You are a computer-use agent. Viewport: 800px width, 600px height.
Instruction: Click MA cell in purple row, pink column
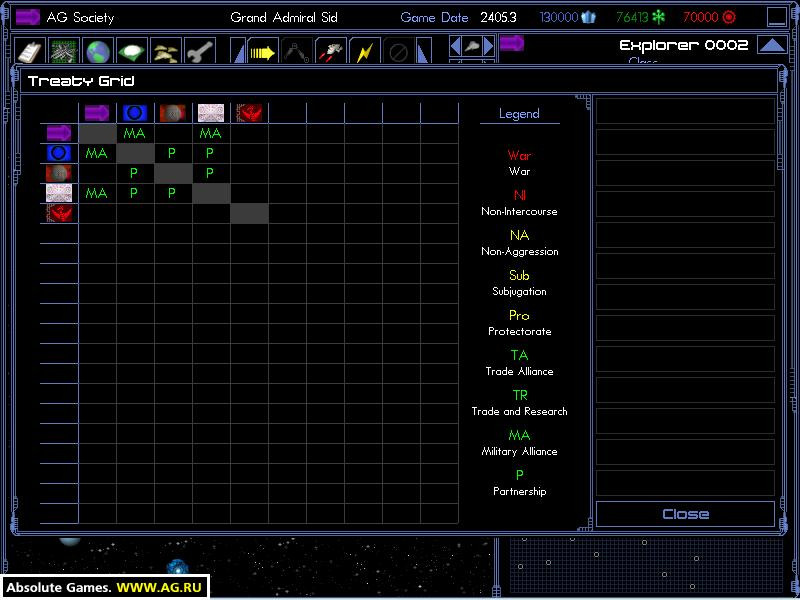tap(211, 134)
